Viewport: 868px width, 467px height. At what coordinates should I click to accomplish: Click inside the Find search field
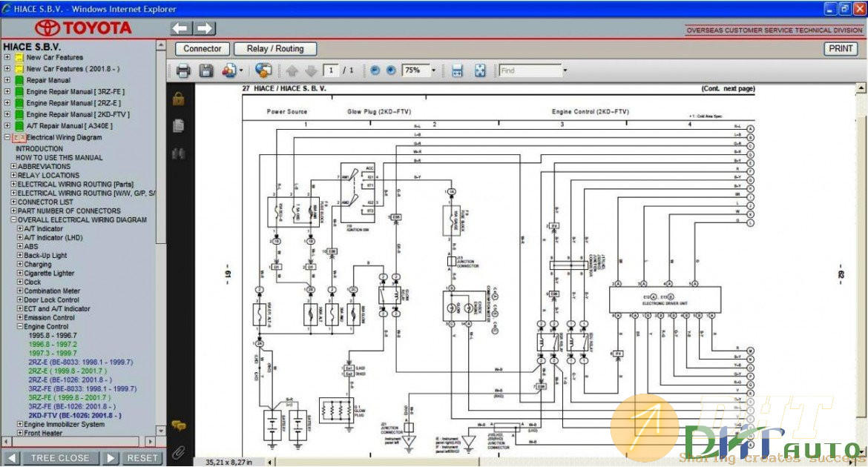529,70
